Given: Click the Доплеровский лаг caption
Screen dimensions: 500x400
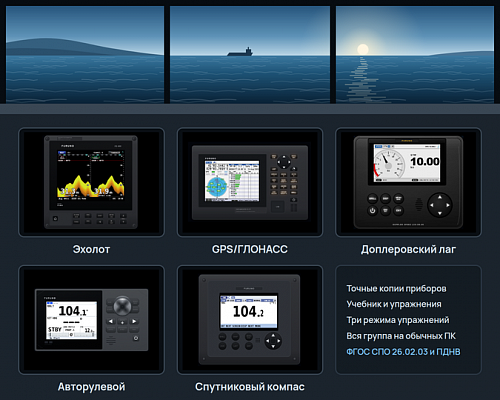Looking at the screenshot, I should coord(408,249).
